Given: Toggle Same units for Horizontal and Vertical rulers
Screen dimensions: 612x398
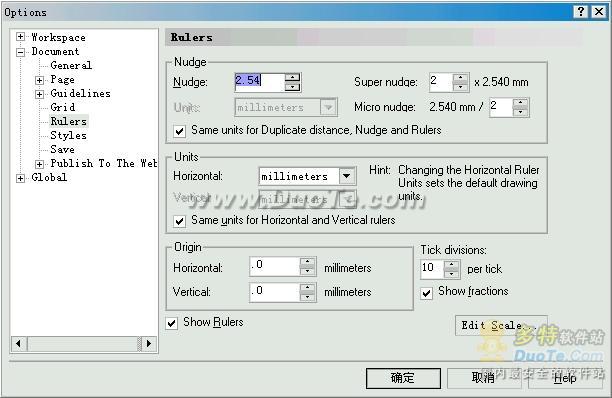Looking at the screenshot, I should coord(180,221).
